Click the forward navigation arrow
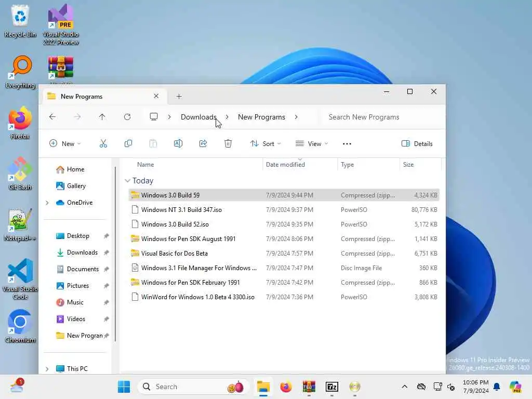 tap(77, 117)
